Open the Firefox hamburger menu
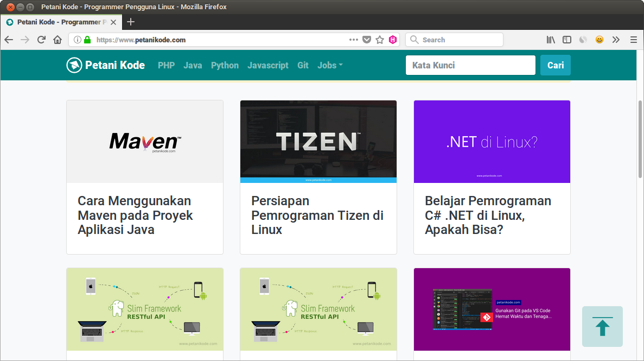 pos(633,40)
